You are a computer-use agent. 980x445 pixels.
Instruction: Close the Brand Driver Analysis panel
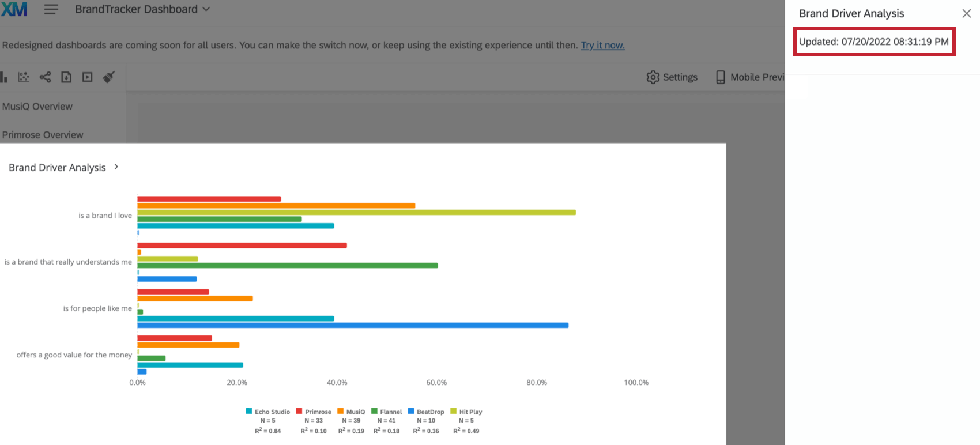(967, 13)
